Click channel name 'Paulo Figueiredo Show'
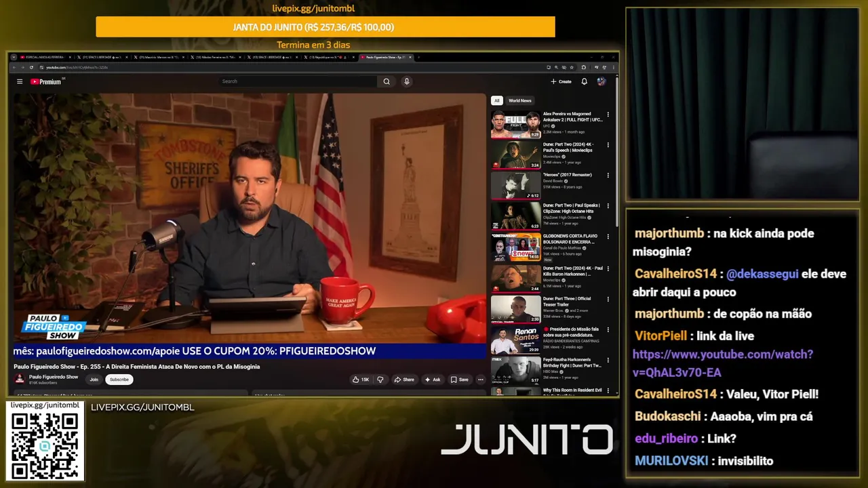 [54, 377]
